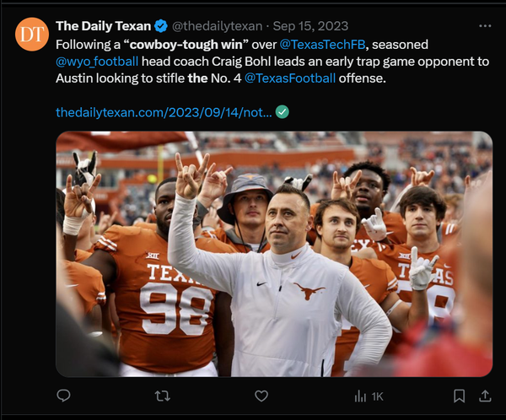Viewport: 506px width, 420px height.
Task: Click the green verified checkmark badge
Action: [283, 112]
